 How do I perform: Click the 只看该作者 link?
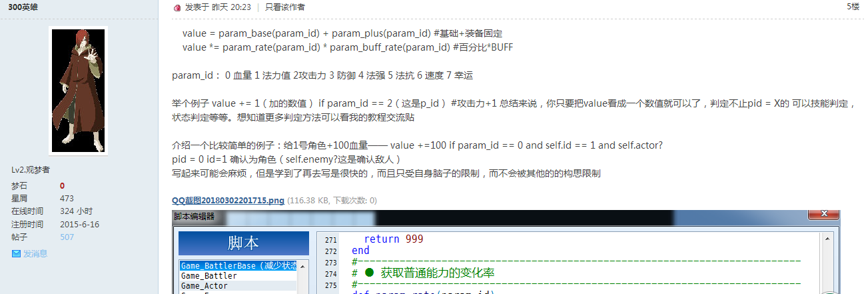click(x=284, y=7)
